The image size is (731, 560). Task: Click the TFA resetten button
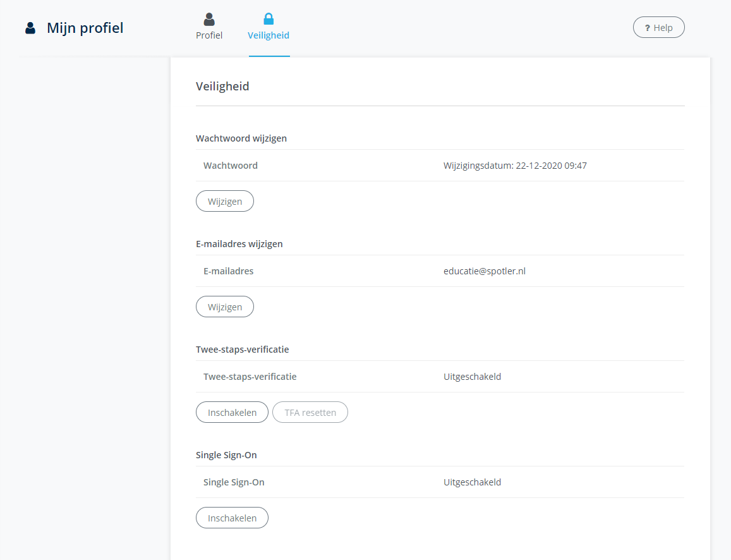310,412
